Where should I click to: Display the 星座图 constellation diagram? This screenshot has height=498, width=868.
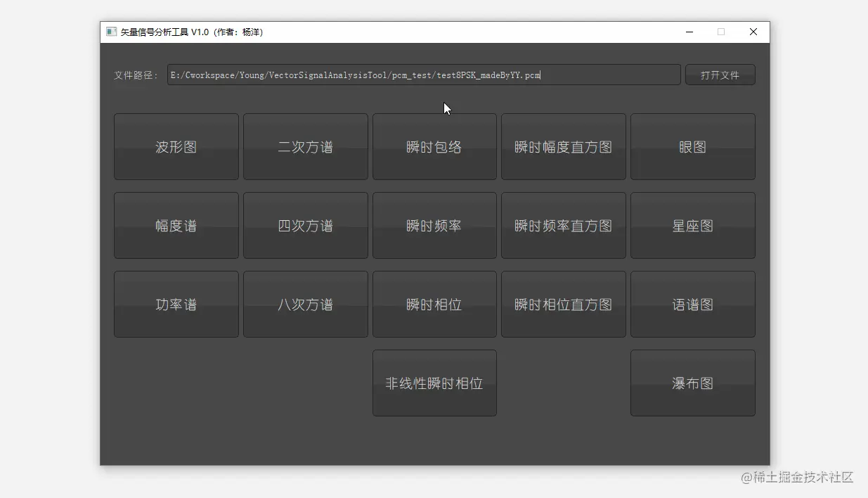click(x=692, y=225)
